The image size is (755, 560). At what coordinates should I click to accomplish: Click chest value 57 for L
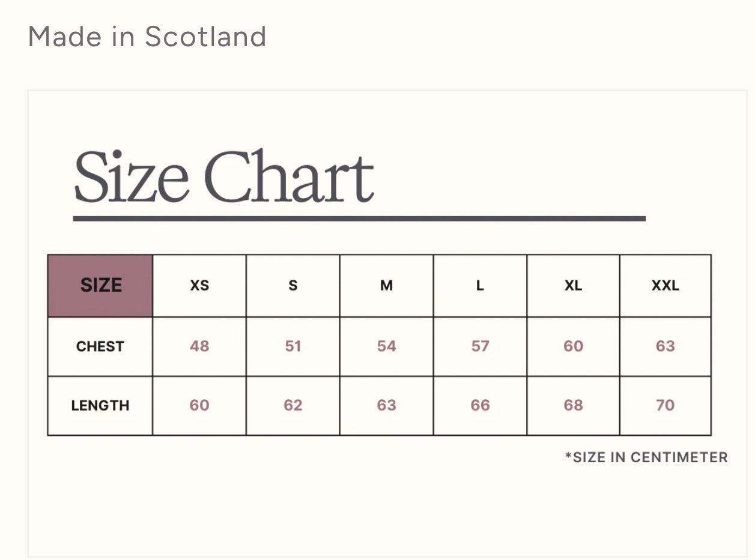point(480,346)
